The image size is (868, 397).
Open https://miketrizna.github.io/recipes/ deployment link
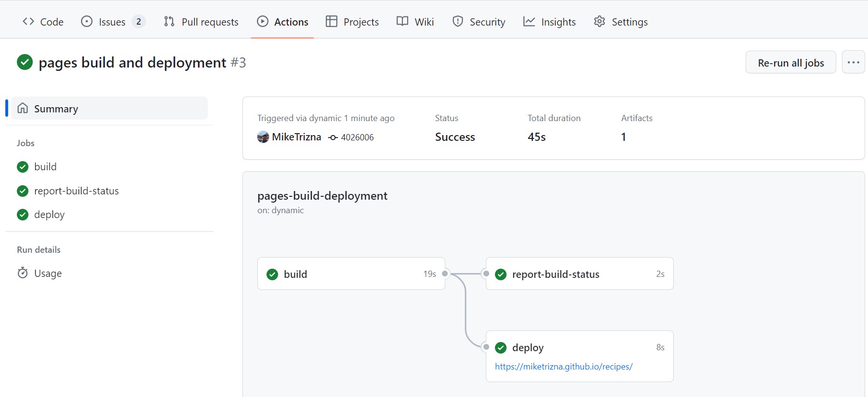click(564, 367)
